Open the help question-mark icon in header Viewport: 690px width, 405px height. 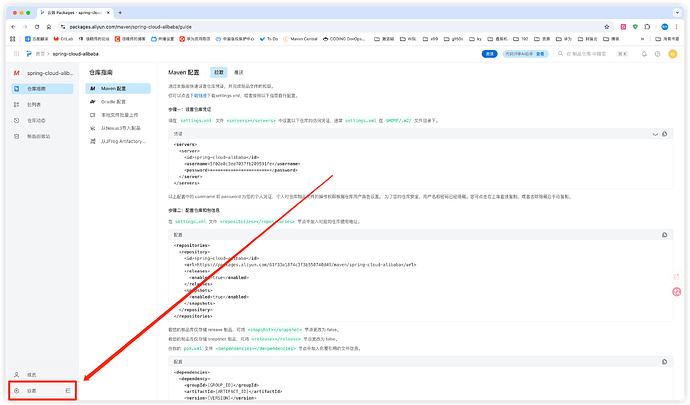coord(657,54)
